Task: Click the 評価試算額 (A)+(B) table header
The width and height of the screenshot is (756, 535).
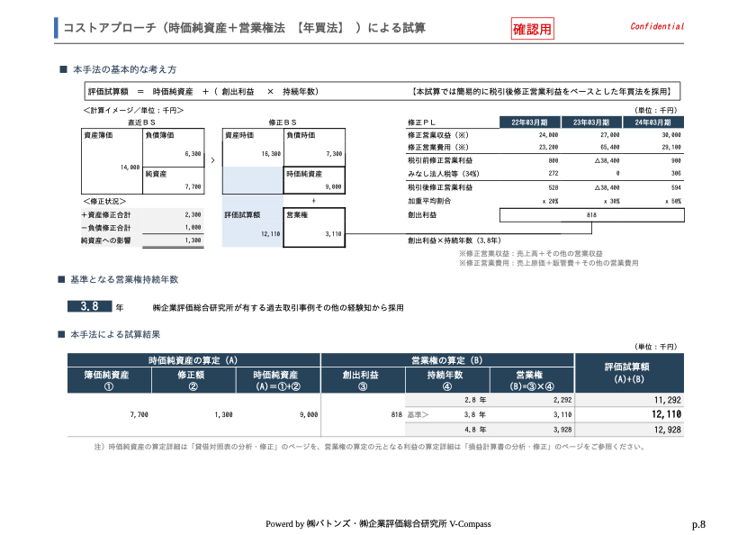Action: 629,373
